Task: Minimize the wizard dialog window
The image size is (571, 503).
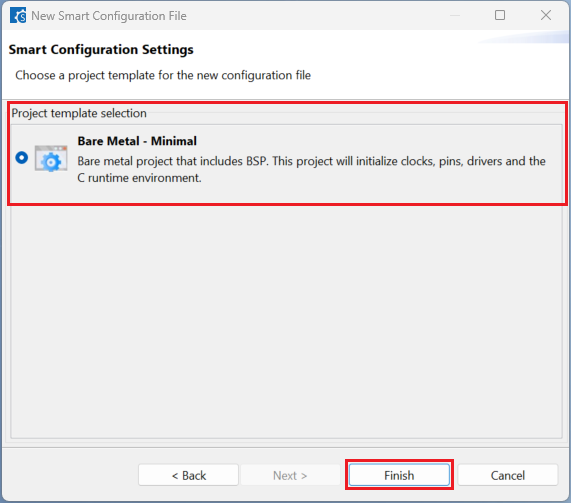Action: 455,15
